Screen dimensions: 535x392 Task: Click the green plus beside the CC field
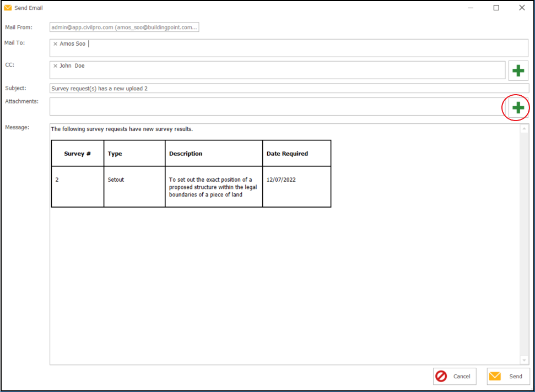(x=518, y=70)
